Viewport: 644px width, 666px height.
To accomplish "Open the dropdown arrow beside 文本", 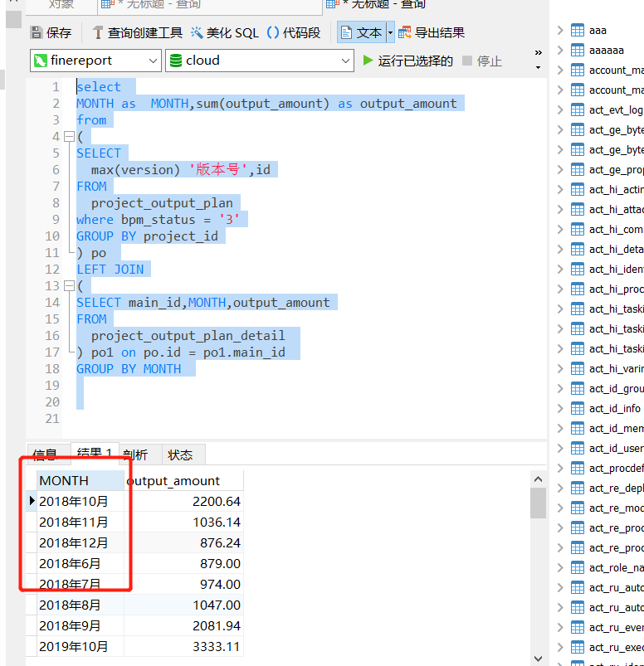I will pyautogui.click(x=390, y=32).
